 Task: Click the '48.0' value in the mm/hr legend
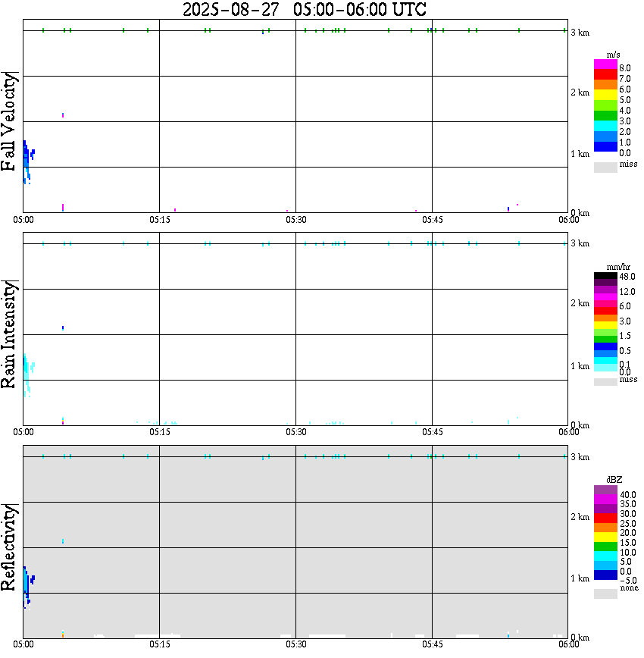pyautogui.click(x=627, y=277)
